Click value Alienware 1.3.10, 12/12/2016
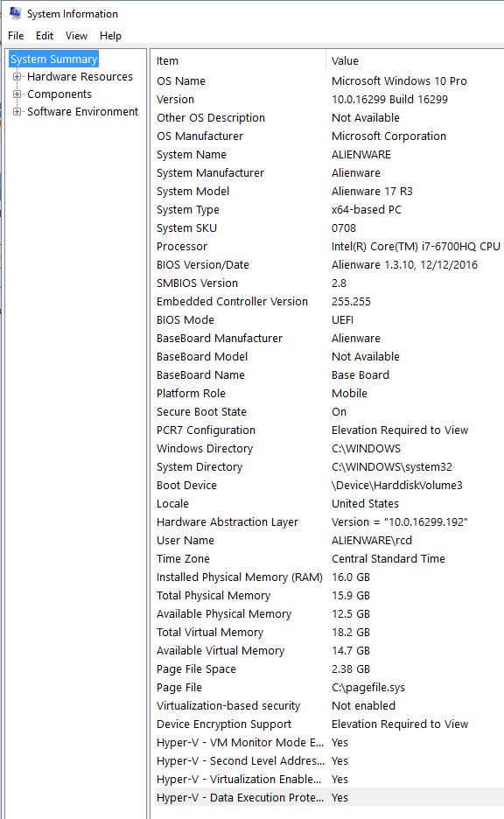This screenshot has height=819, width=504. pyautogui.click(x=404, y=265)
